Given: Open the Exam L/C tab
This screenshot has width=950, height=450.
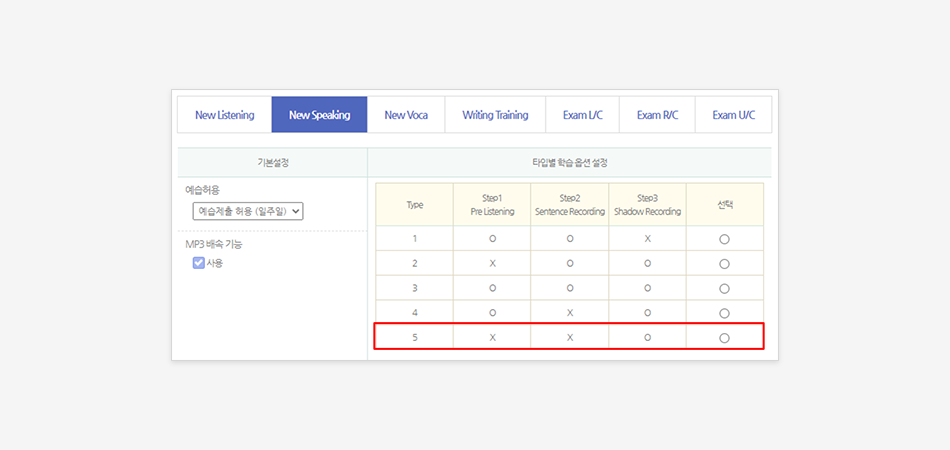Looking at the screenshot, I should [x=582, y=114].
